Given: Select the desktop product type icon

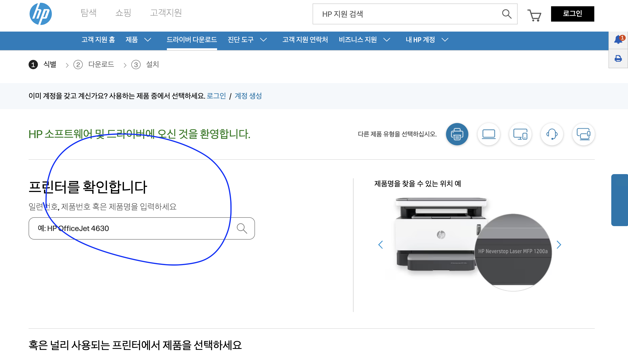Looking at the screenshot, I should (x=520, y=134).
